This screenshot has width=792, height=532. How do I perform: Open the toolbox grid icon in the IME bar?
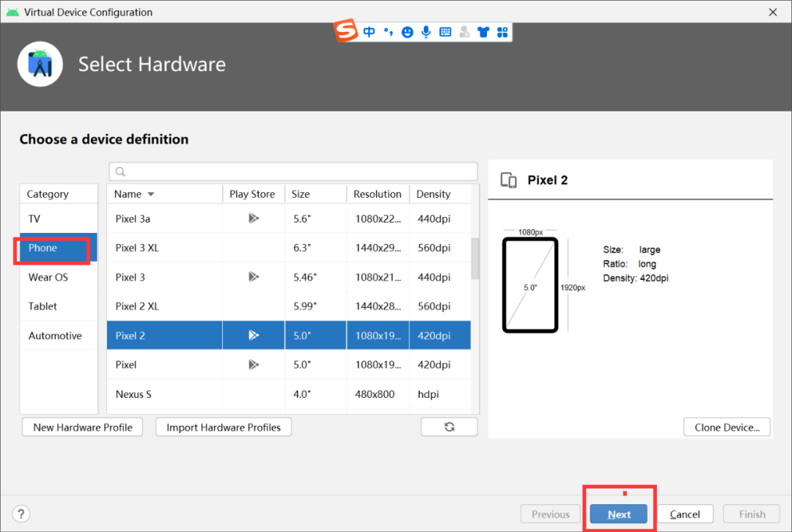click(x=502, y=32)
